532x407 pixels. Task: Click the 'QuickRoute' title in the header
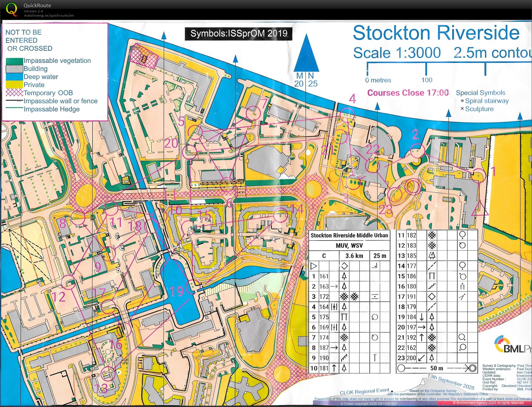tap(37, 5)
